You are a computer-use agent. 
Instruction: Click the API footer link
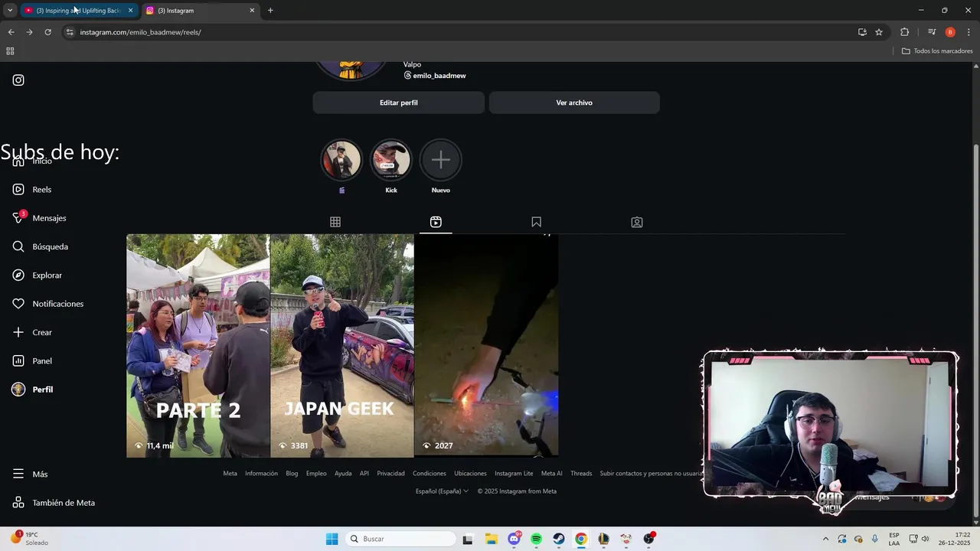[364, 474]
